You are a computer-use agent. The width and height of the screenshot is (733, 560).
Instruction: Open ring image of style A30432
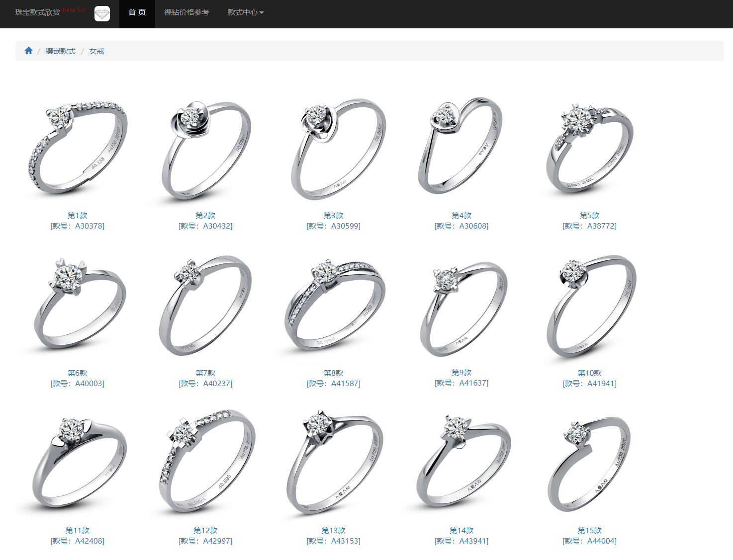pyautogui.click(x=205, y=148)
